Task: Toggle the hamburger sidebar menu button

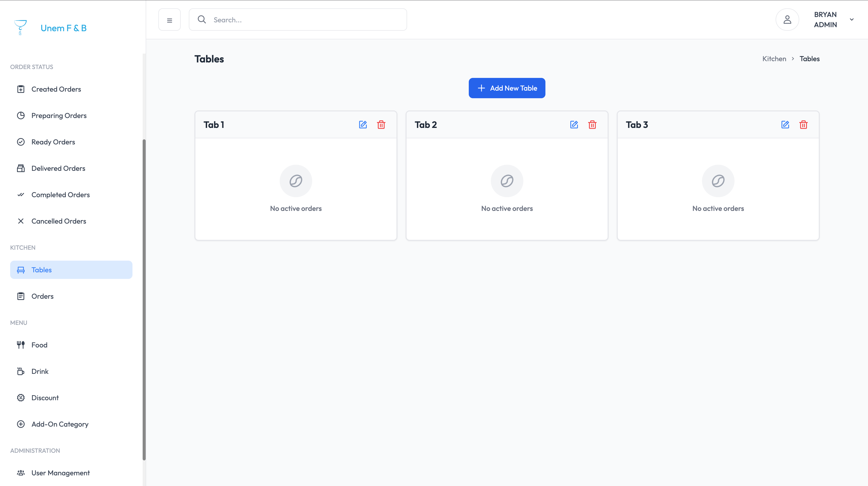Action: coord(170,20)
